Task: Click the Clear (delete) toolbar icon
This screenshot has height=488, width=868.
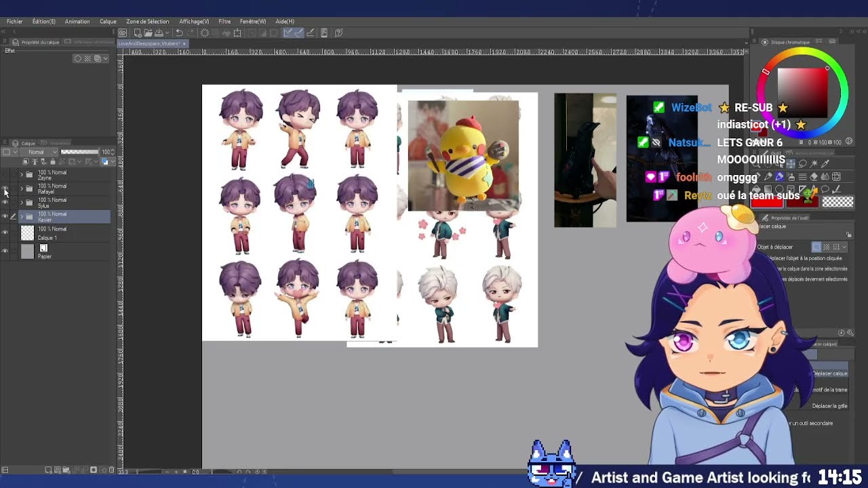Action: (205, 33)
